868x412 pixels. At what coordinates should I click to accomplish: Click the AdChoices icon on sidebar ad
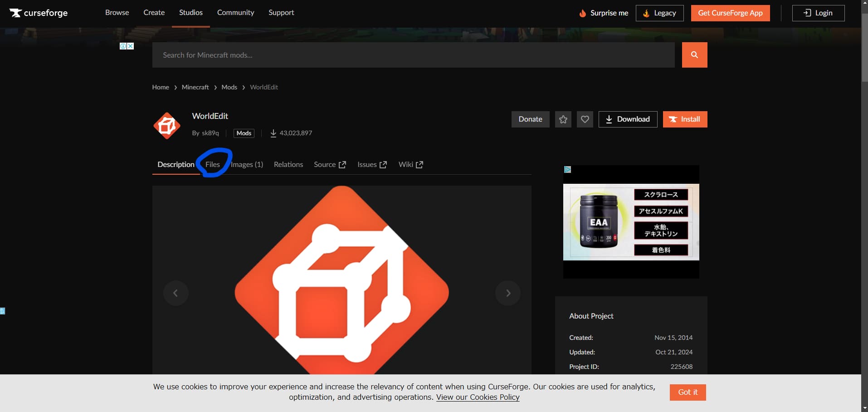click(x=567, y=169)
